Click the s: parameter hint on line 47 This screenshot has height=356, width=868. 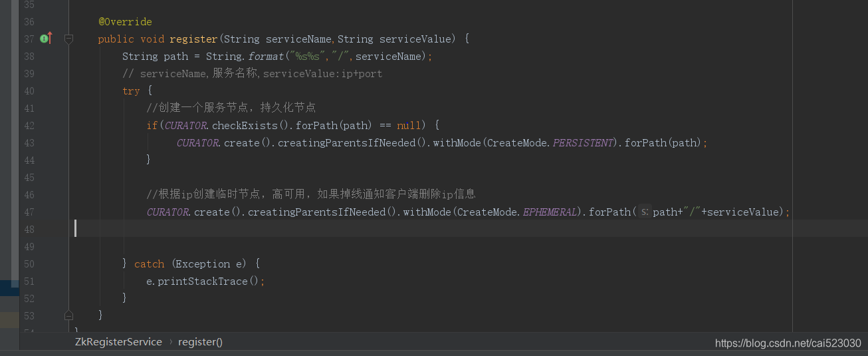(644, 212)
